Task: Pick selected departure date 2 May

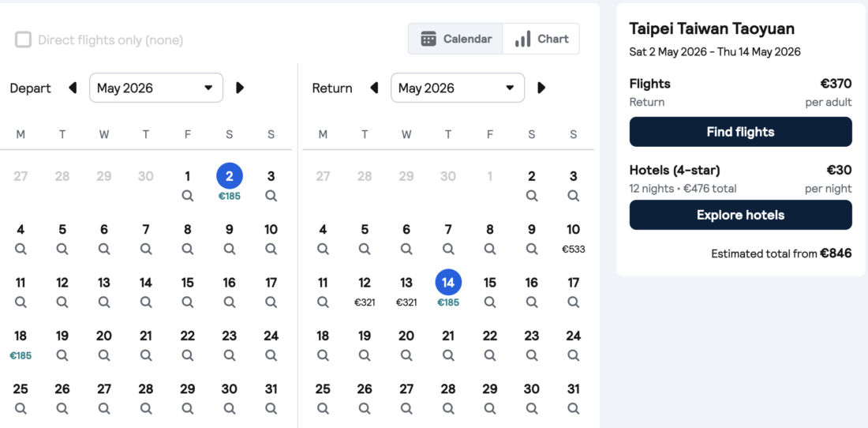Action: 230,177
